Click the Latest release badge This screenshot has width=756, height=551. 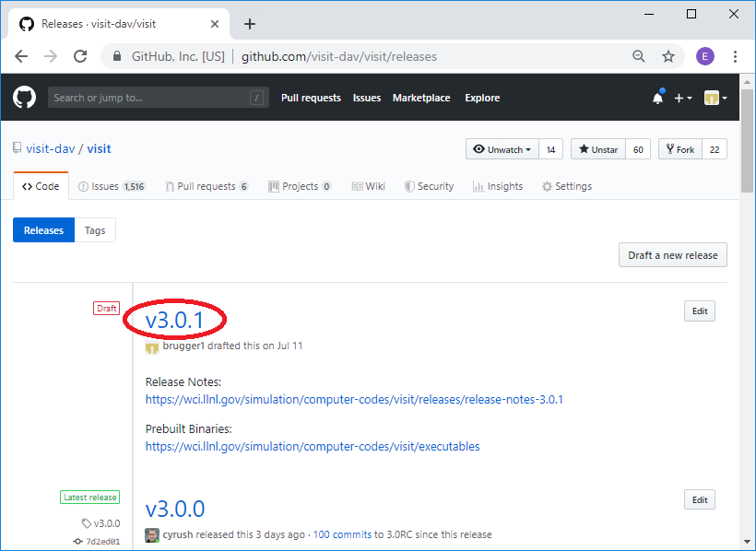pos(89,497)
